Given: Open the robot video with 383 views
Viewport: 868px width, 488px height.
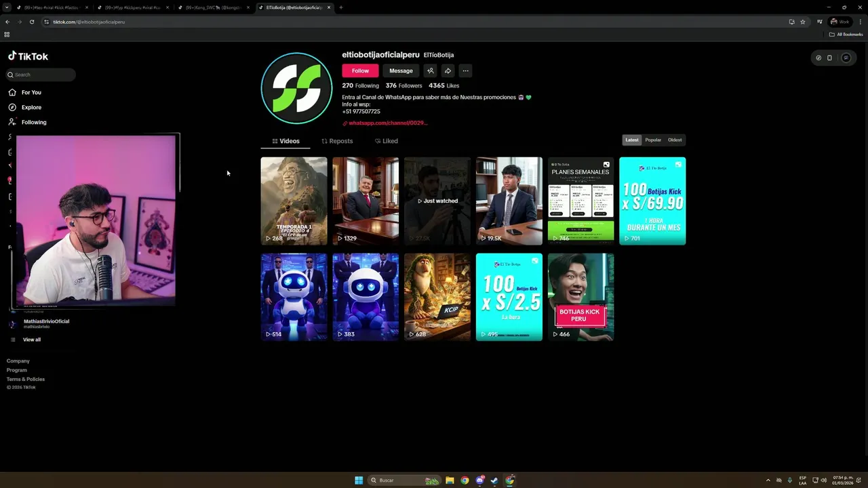Looking at the screenshot, I should pyautogui.click(x=366, y=297).
